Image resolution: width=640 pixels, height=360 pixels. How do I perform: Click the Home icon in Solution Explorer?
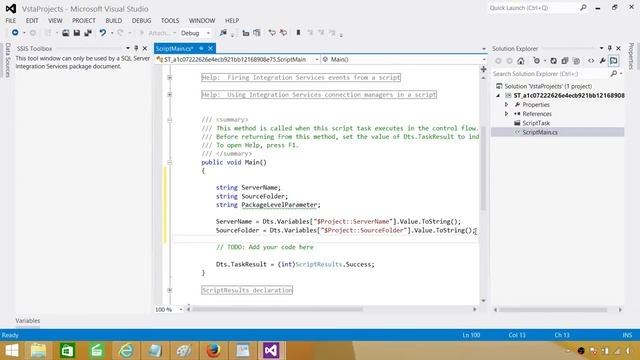(x=520, y=61)
